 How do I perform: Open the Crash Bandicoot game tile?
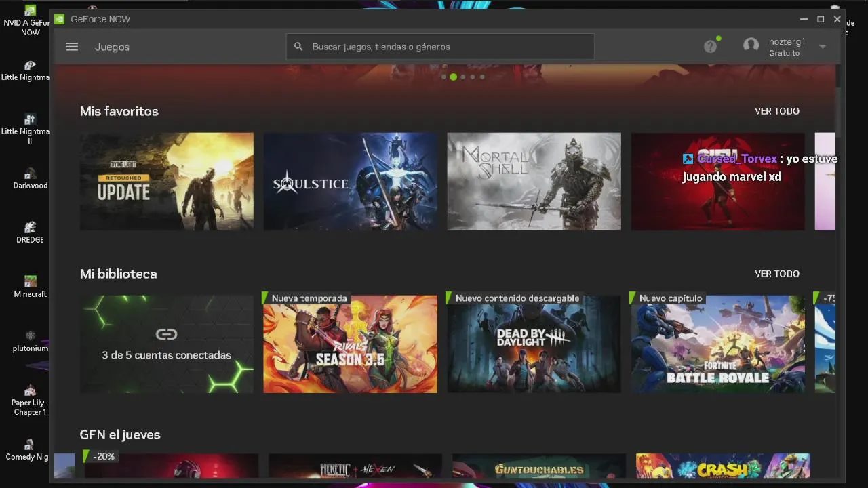[723, 466]
